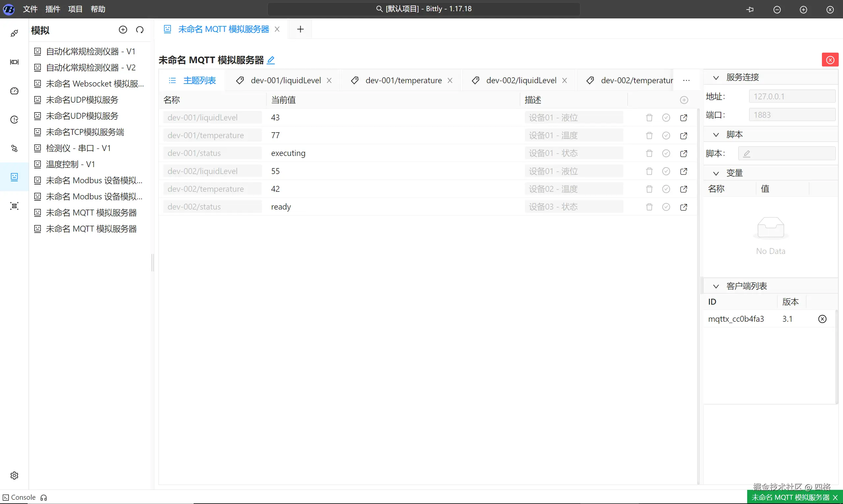The height and width of the screenshot is (504, 843).
Task: Open settings gear in left sidebar
Action: tap(14, 475)
